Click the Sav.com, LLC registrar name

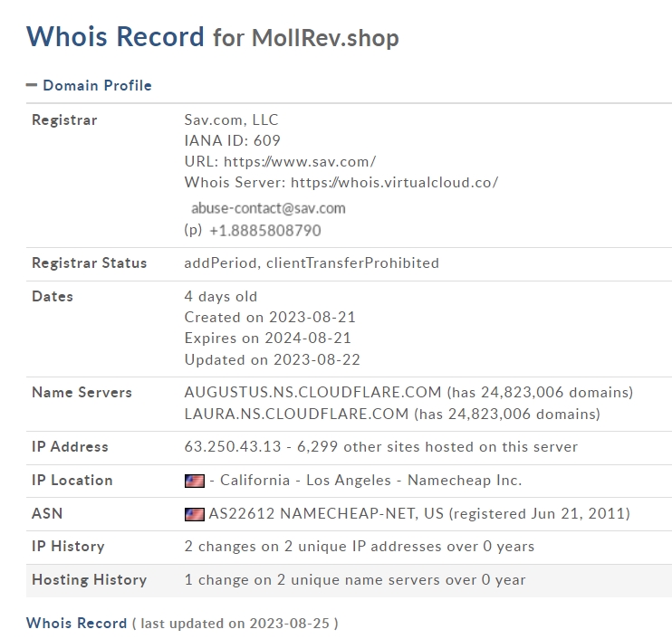[232, 119]
